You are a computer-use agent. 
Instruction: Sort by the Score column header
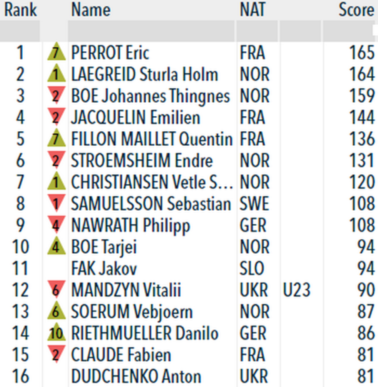point(356,9)
